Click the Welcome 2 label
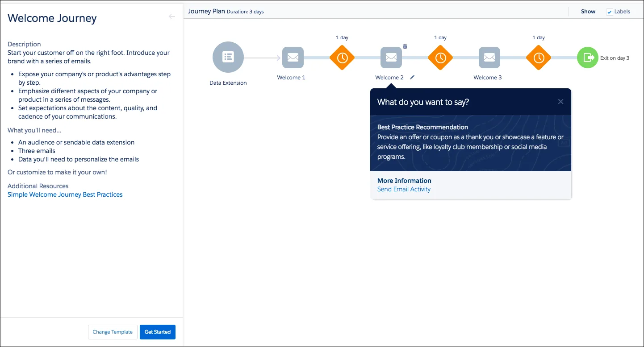Screen dimensions: 644x347 point(389,78)
